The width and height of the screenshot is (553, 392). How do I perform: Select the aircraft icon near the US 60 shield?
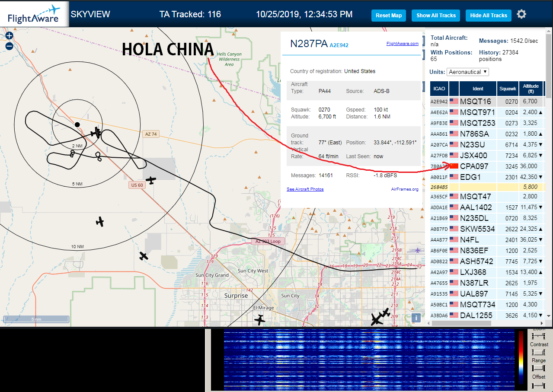coord(150,179)
